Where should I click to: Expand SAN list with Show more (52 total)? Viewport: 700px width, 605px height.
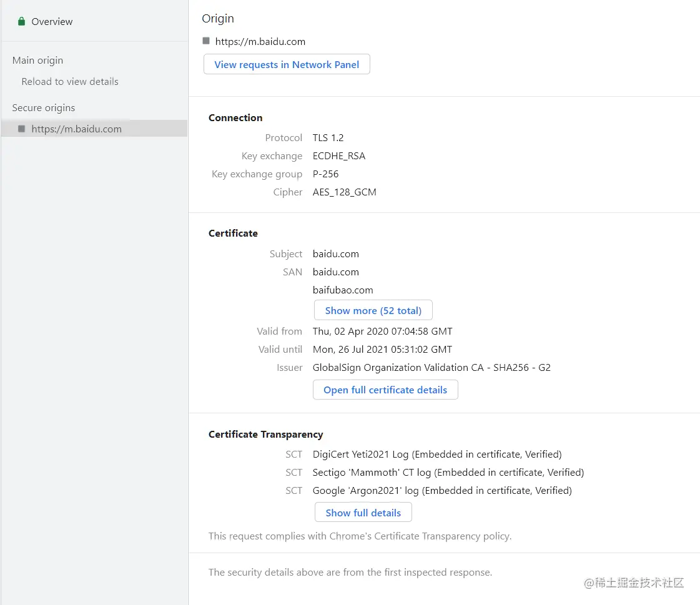tap(373, 310)
